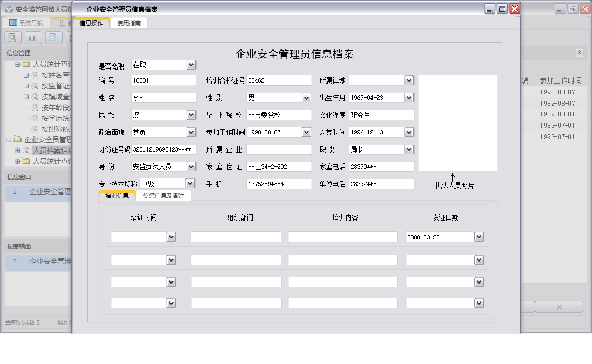Open the 发证日期 date picker showing 2008-03-23
This screenshot has width=592, height=364.
point(478,236)
